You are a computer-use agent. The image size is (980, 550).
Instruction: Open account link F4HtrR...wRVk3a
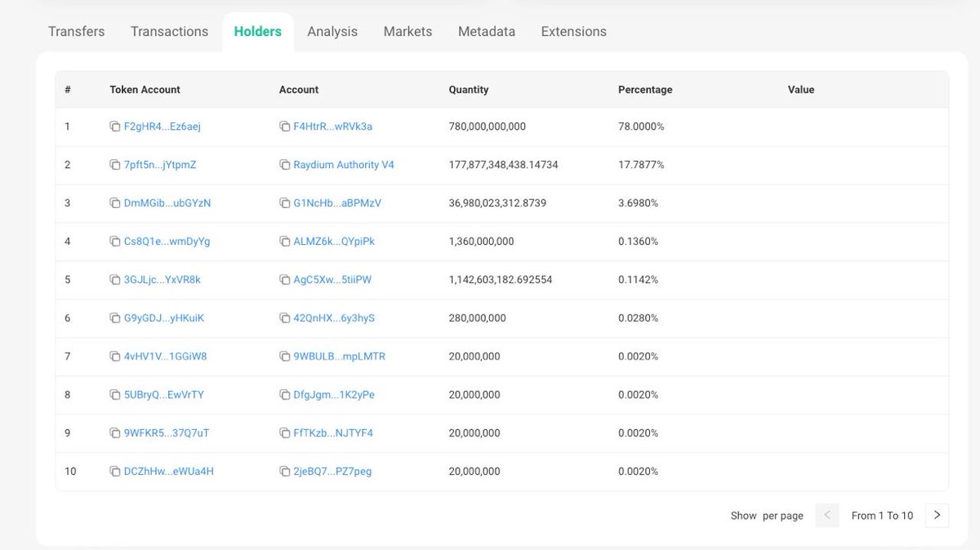pyautogui.click(x=333, y=126)
